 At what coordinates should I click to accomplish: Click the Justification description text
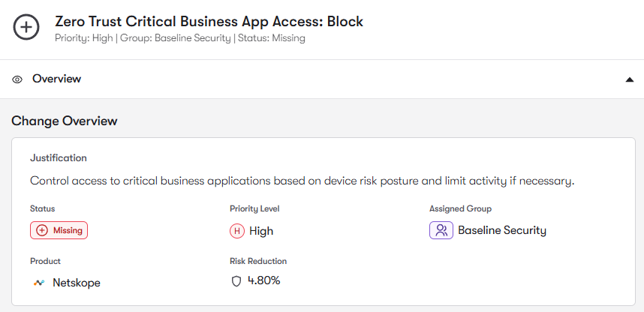(x=302, y=181)
